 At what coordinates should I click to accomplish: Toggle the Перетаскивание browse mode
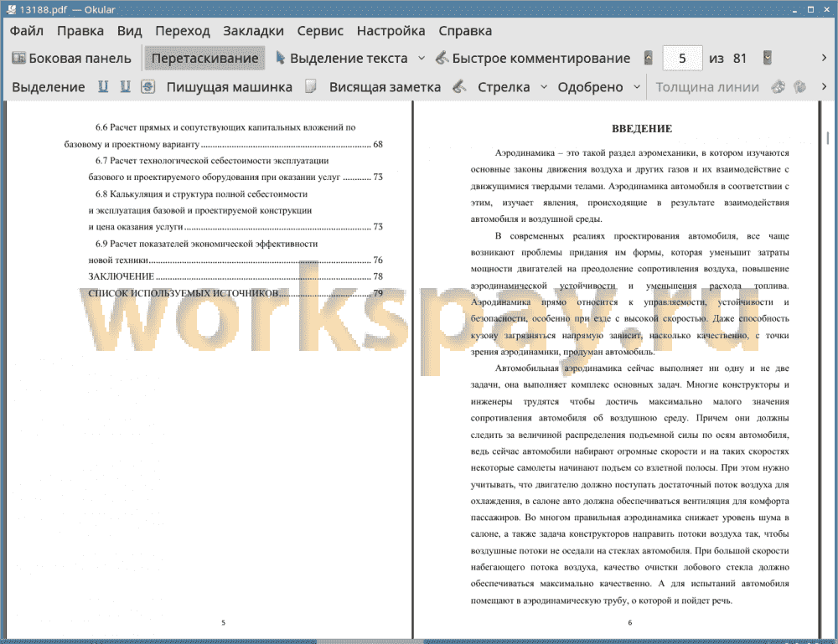tap(204, 59)
